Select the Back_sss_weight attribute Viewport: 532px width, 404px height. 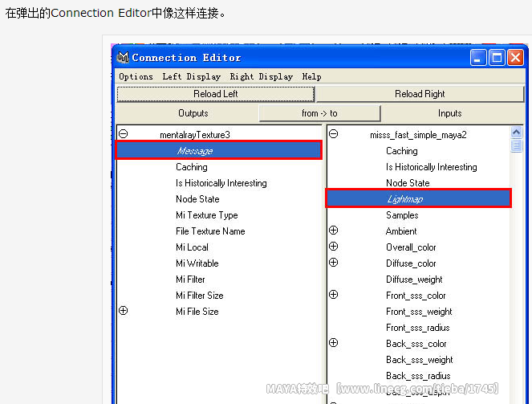click(x=420, y=360)
